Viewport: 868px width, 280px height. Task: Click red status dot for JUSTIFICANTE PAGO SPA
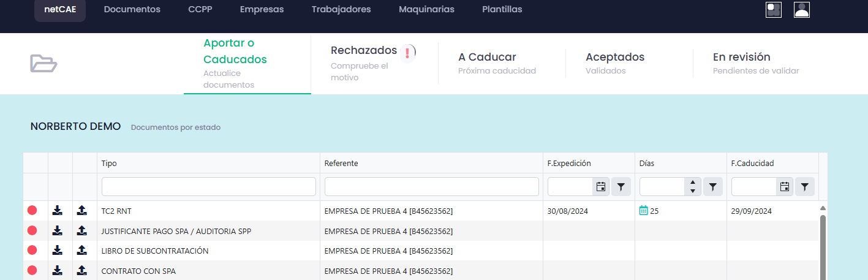(32, 231)
